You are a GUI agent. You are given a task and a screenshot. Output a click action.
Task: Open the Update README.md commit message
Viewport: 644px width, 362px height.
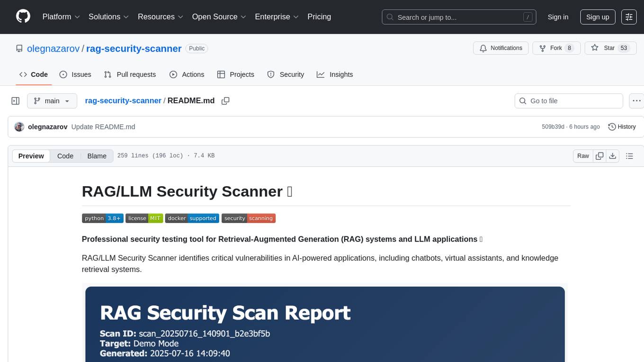[x=103, y=127]
